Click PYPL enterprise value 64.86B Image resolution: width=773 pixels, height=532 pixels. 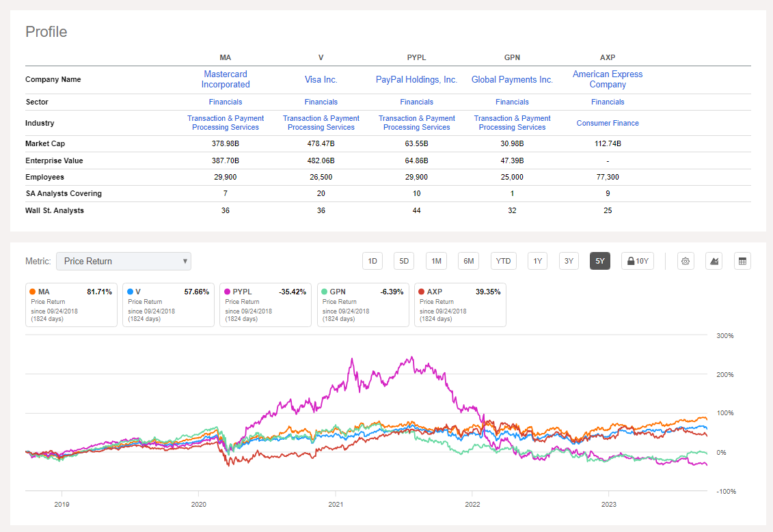[x=416, y=160]
